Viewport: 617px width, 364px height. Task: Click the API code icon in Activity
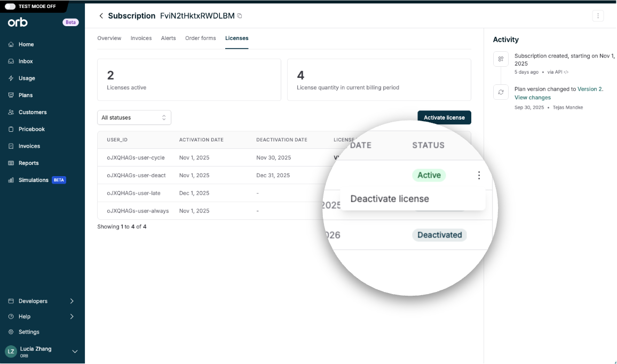click(x=566, y=72)
